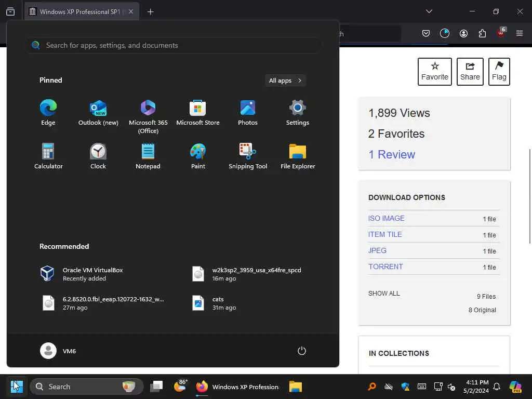Viewport: 532px width, 399px height.
Task: Open Firefox account profile icon
Action: pos(463,33)
